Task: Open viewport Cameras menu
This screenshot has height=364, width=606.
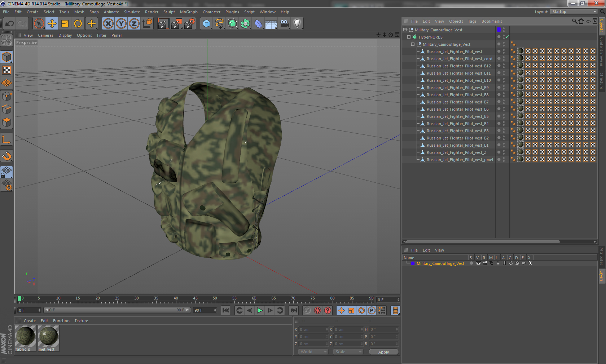Action: click(45, 35)
